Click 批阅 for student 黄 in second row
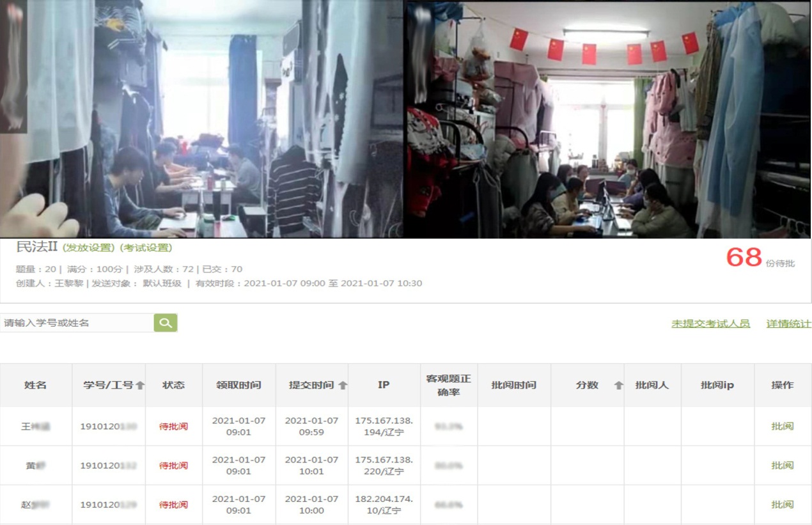Image resolution: width=812 pixels, height=525 pixels. [x=782, y=466]
